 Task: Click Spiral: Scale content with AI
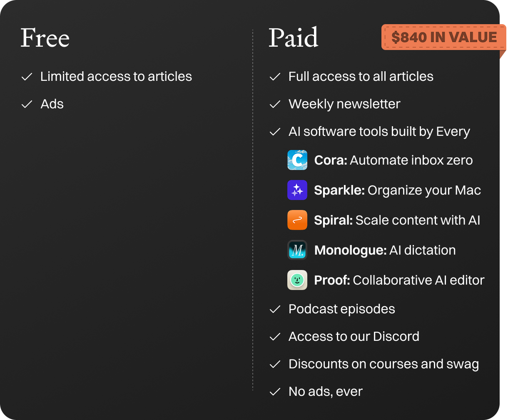397,220
